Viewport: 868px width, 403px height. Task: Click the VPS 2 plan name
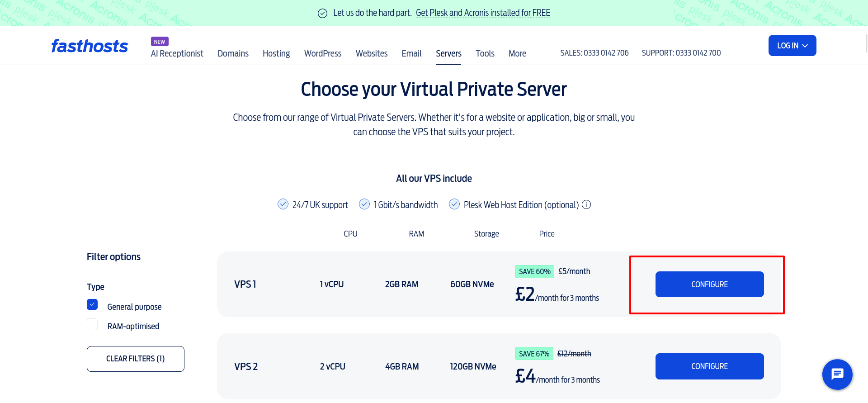246,366
